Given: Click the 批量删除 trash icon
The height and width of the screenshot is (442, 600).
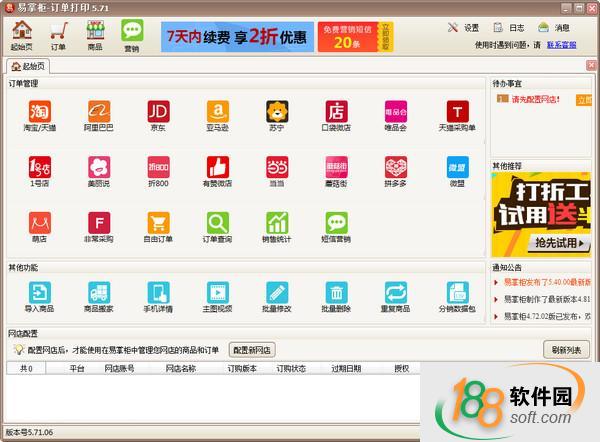Looking at the screenshot, I should [337, 292].
